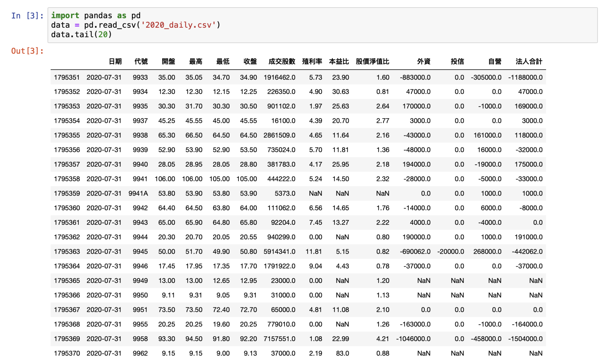The width and height of the screenshot is (604, 364).
Task: Click stock code 9945
Action: coord(140,252)
